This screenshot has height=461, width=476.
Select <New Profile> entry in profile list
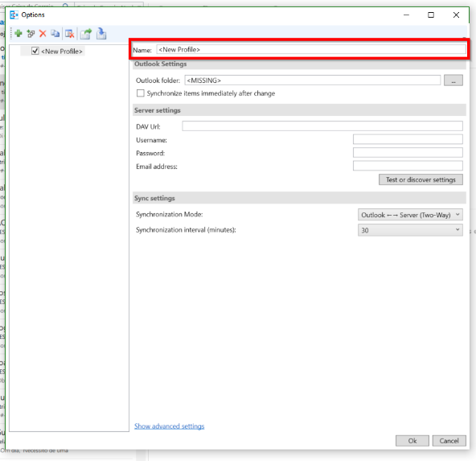click(62, 51)
